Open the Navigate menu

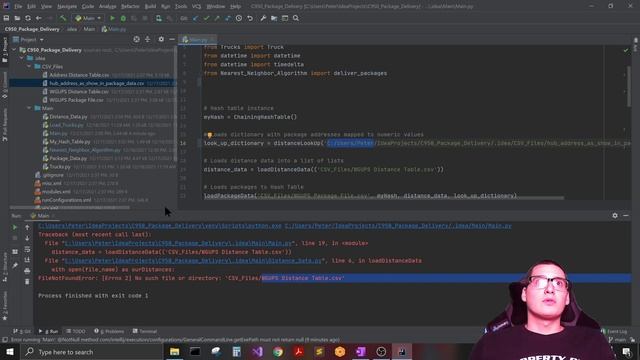coord(67,7)
